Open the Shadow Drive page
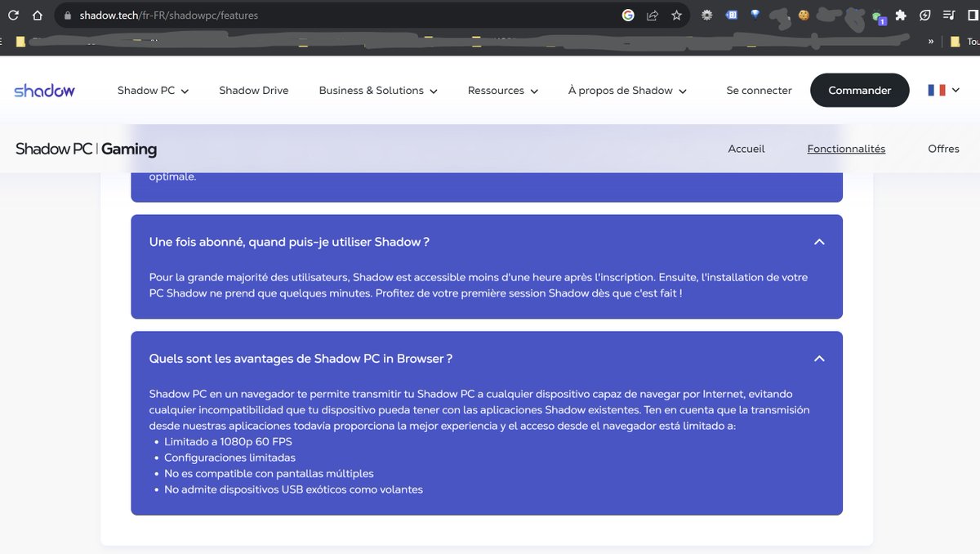 [254, 91]
